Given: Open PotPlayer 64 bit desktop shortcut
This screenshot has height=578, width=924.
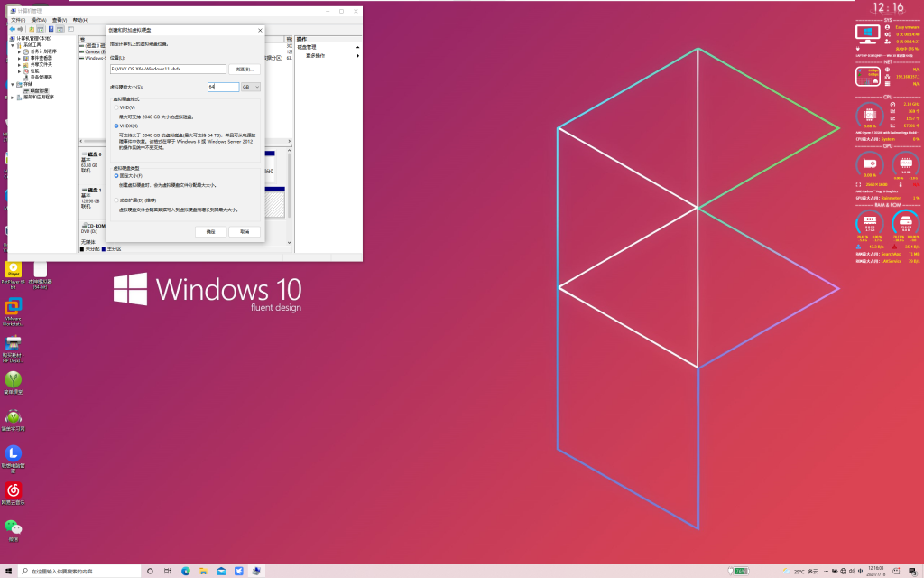Looking at the screenshot, I should point(13,275).
